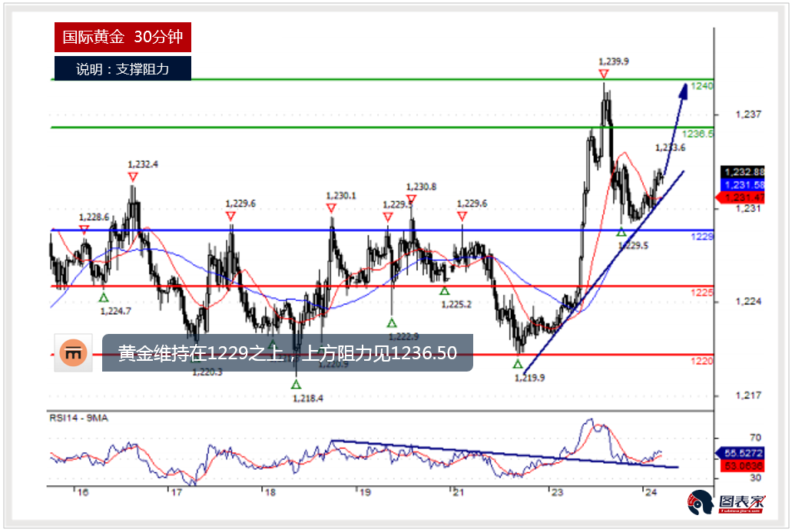Screen dimensions: 792x532
Task: Click the y-axis value 1,224
Action: pyautogui.click(x=748, y=302)
